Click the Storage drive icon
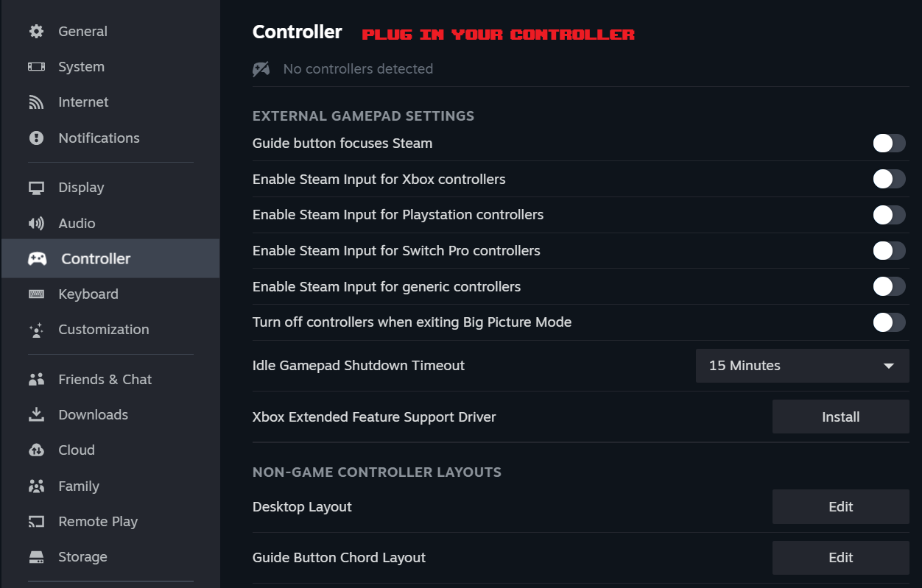 pyautogui.click(x=36, y=557)
